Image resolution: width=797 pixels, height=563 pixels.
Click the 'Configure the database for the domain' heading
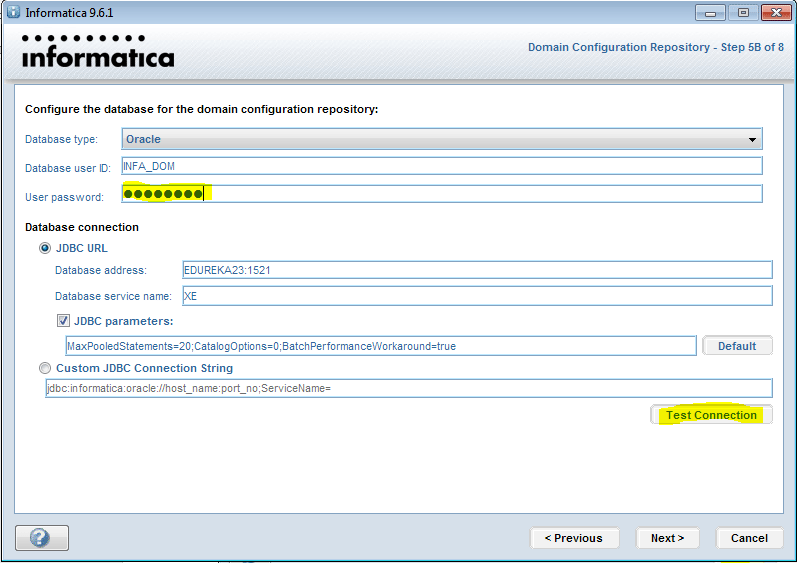coord(201,109)
